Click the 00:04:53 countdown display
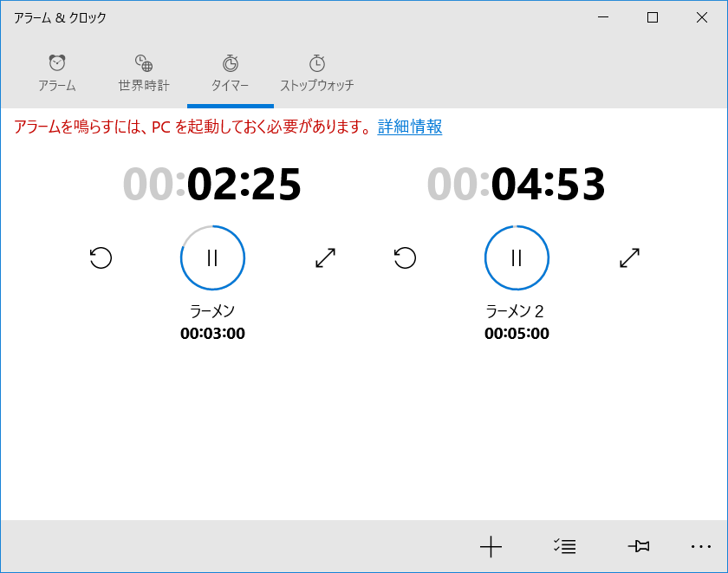728x573 pixels. coord(517,185)
